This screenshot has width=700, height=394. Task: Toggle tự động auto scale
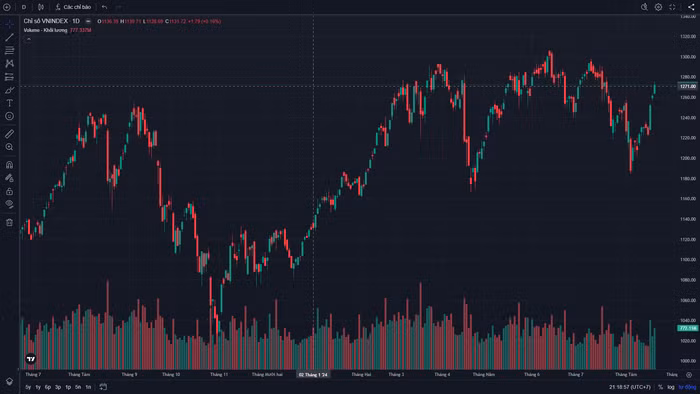coord(687,387)
